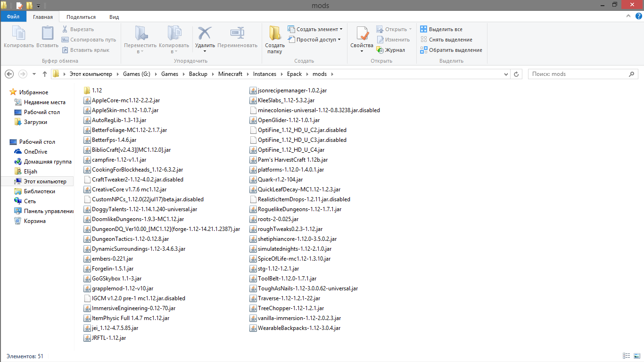This screenshot has height=362, width=644.
Task: Select minecolonies-universal-1.12-0.8.3238.jar.disabled file
Action: [315, 110]
